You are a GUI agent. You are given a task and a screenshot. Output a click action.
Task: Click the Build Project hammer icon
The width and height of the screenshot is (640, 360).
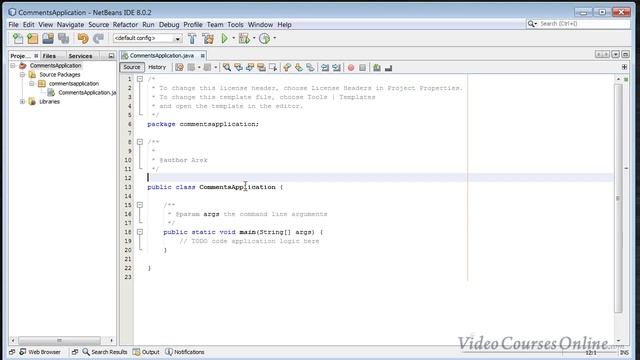point(192,38)
